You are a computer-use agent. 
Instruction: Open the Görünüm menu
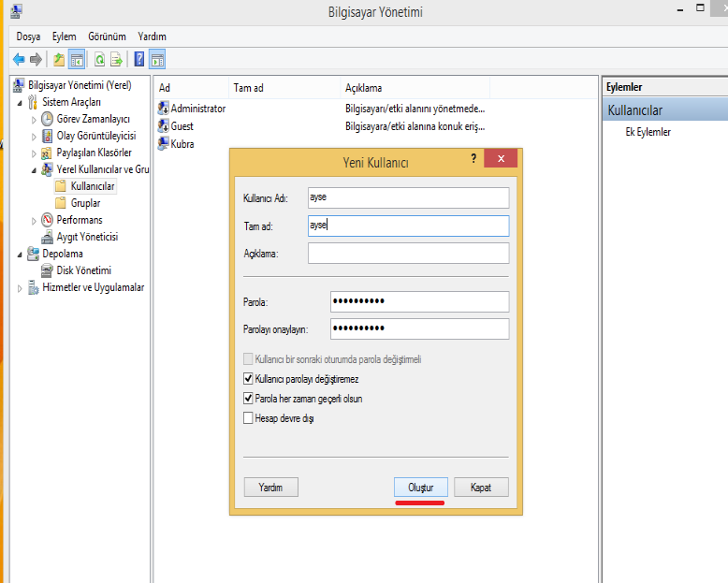pos(107,36)
